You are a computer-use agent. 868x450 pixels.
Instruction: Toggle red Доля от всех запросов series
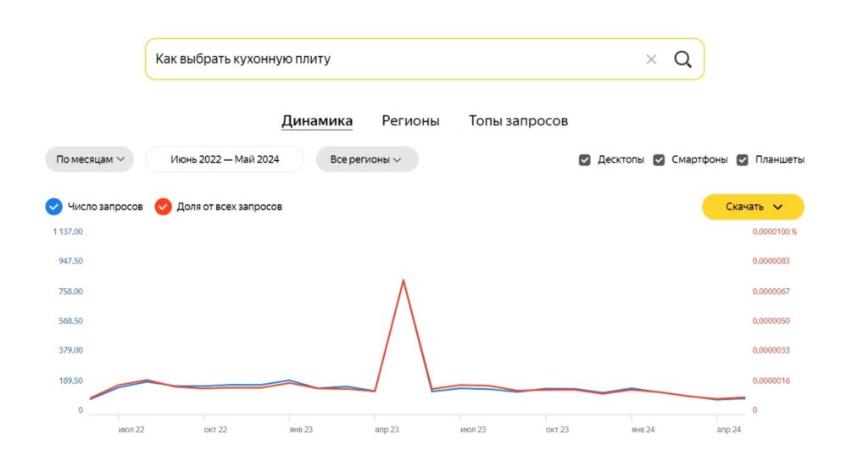pyautogui.click(x=163, y=207)
